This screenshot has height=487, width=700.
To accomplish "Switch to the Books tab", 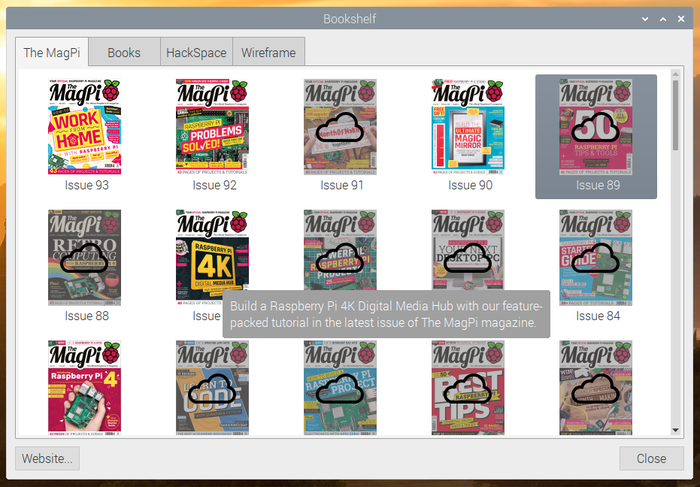I will pos(124,53).
